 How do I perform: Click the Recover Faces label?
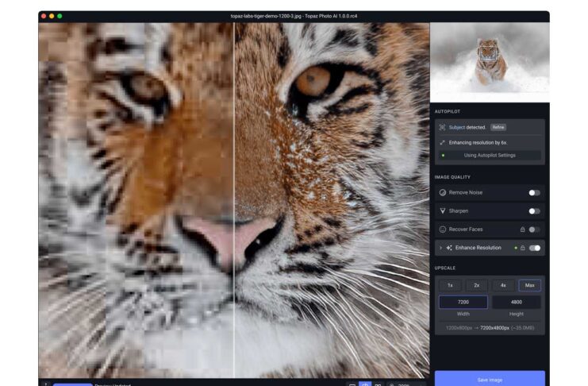coord(465,230)
